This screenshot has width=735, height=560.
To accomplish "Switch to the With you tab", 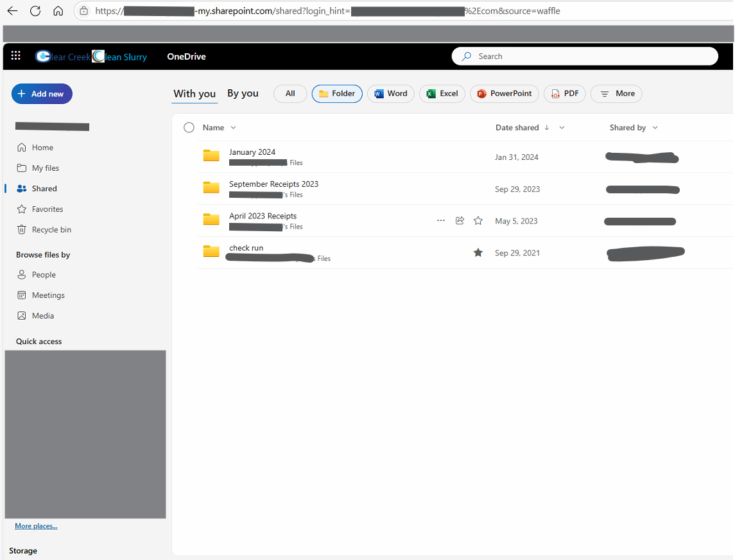I will (195, 93).
